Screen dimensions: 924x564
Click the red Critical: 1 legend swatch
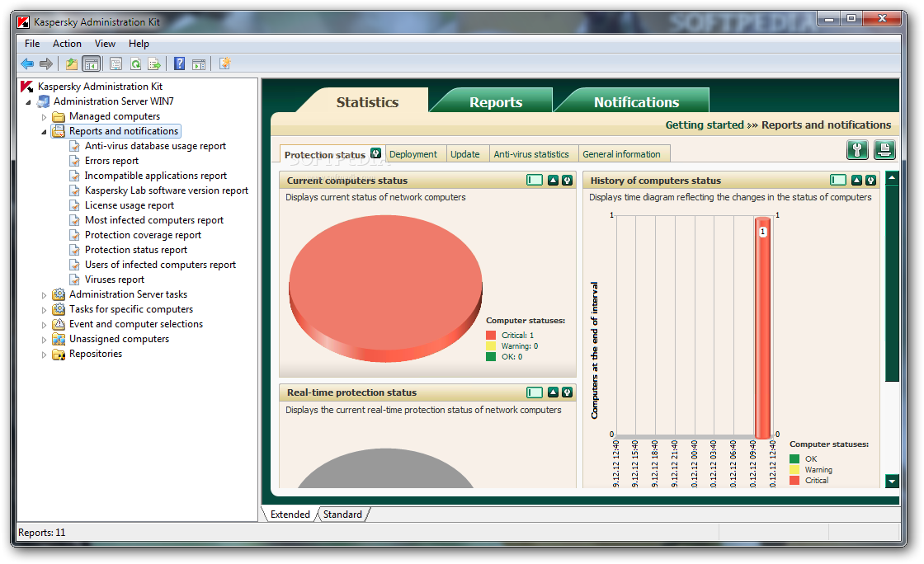click(x=491, y=335)
